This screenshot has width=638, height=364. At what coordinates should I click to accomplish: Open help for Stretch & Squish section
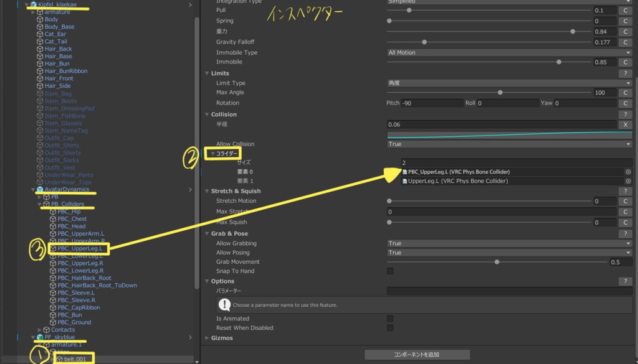(625, 192)
